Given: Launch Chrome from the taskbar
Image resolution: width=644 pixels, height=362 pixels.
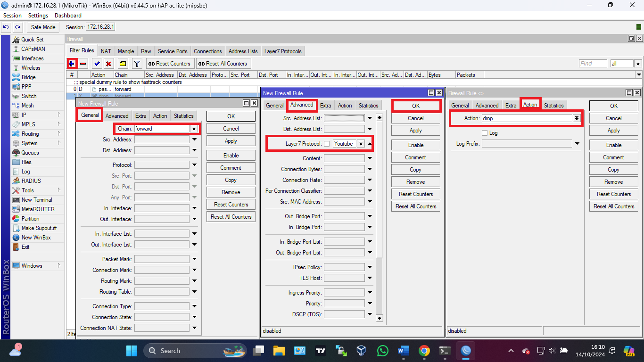Looking at the screenshot, I should point(424,351).
